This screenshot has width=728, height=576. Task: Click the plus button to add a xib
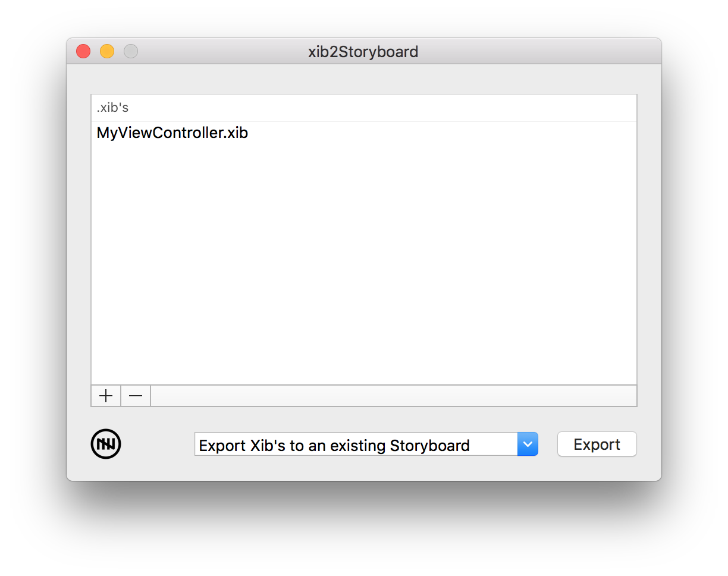click(106, 396)
